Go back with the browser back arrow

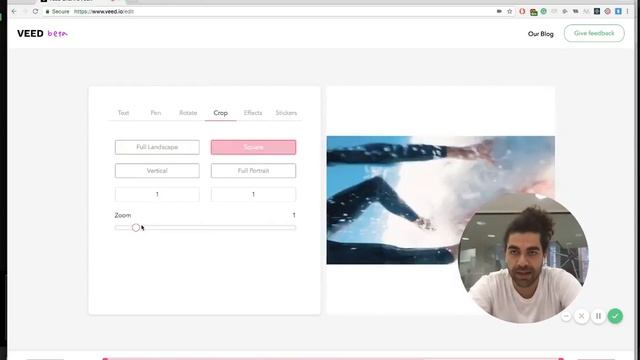click(14, 11)
